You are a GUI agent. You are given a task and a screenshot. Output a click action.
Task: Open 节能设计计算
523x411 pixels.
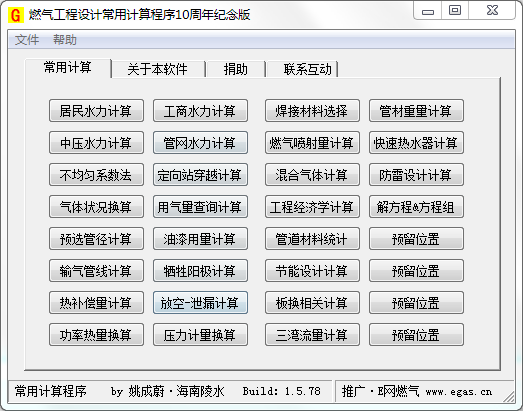coord(312,271)
